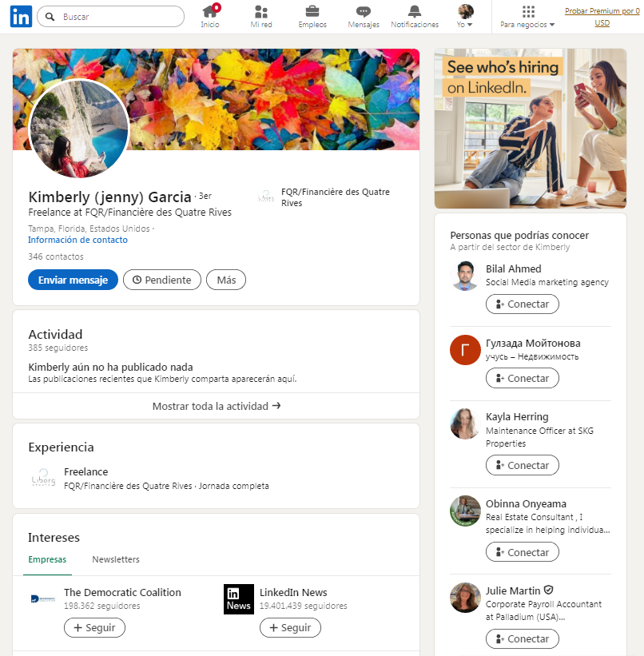Click the LinkedIn logo icon
This screenshot has width=644, height=656.
pyautogui.click(x=21, y=16)
